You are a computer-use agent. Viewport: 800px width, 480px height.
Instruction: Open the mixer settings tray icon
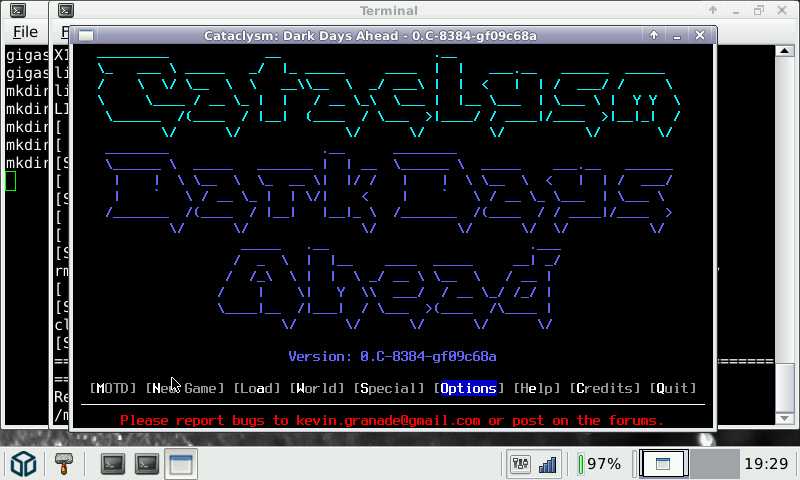click(520, 464)
